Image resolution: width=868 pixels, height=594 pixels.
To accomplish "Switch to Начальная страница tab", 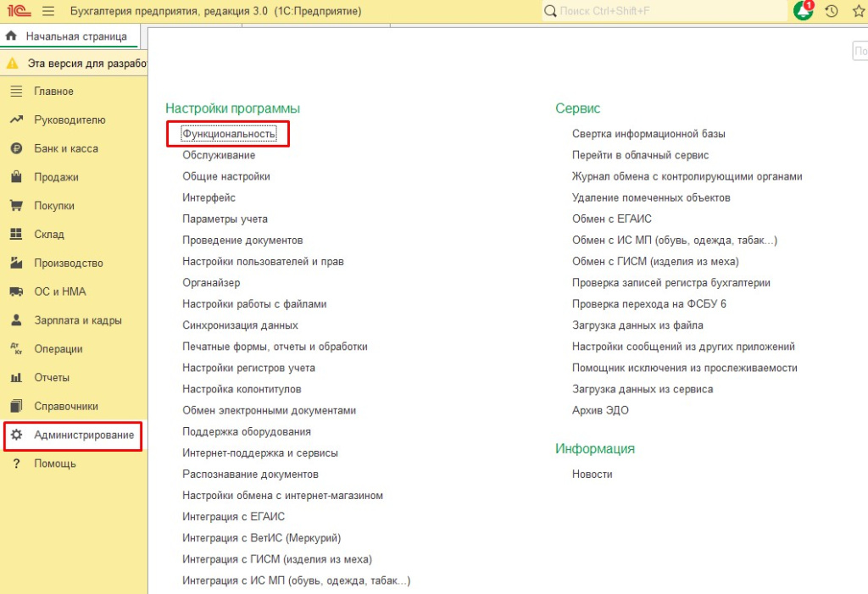I will pyautogui.click(x=70, y=36).
